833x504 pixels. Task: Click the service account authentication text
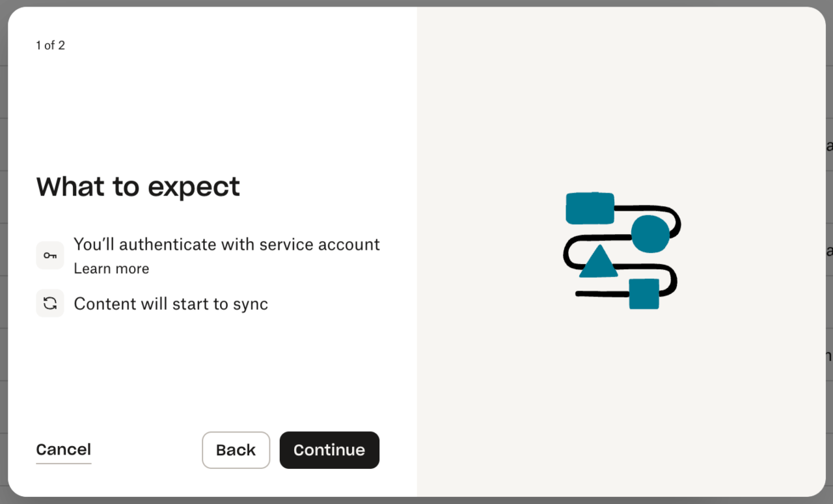point(226,245)
